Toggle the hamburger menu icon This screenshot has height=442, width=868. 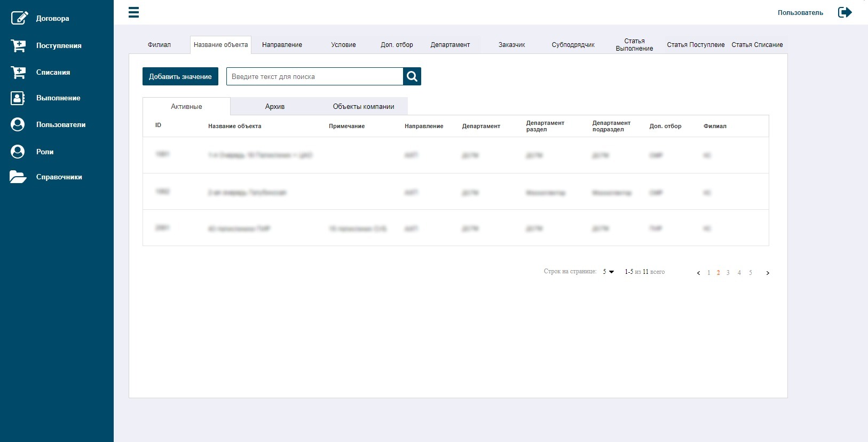pyautogui.click(x=133, y=12)
